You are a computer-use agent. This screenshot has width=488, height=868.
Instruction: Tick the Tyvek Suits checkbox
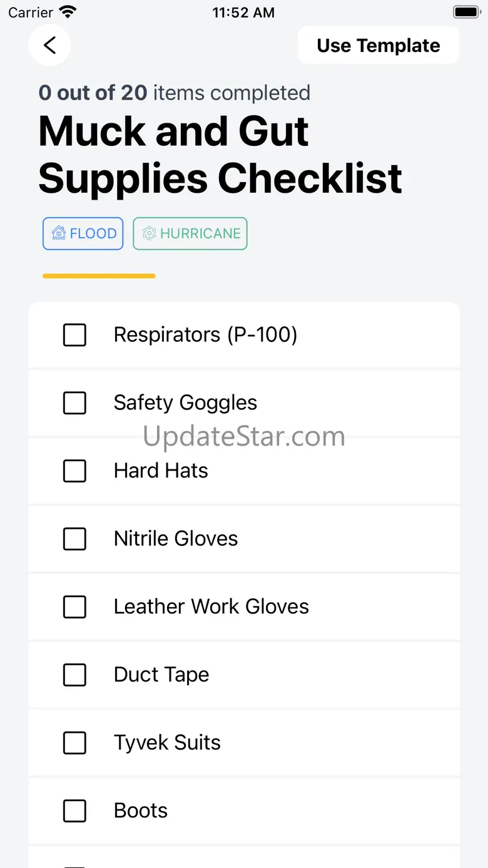click(75, 743)
